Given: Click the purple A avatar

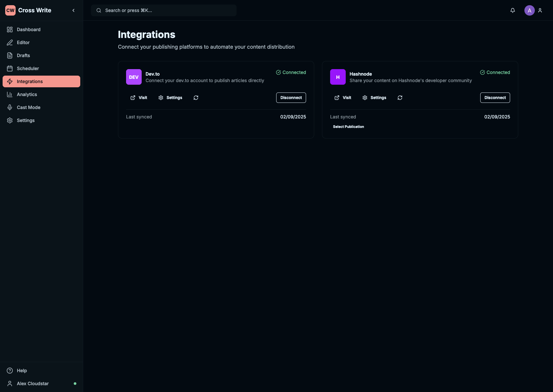Looking at the screenshot, I should (529, 10).
